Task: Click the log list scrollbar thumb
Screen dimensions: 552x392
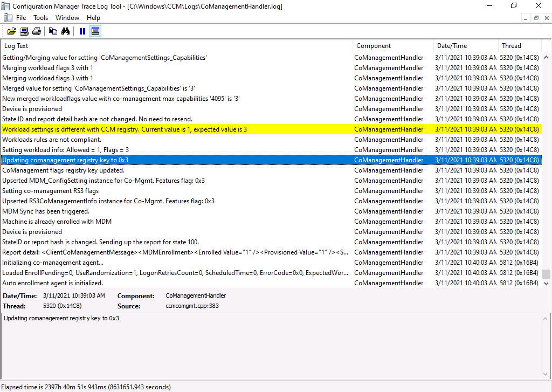Action: pos(547,274)
